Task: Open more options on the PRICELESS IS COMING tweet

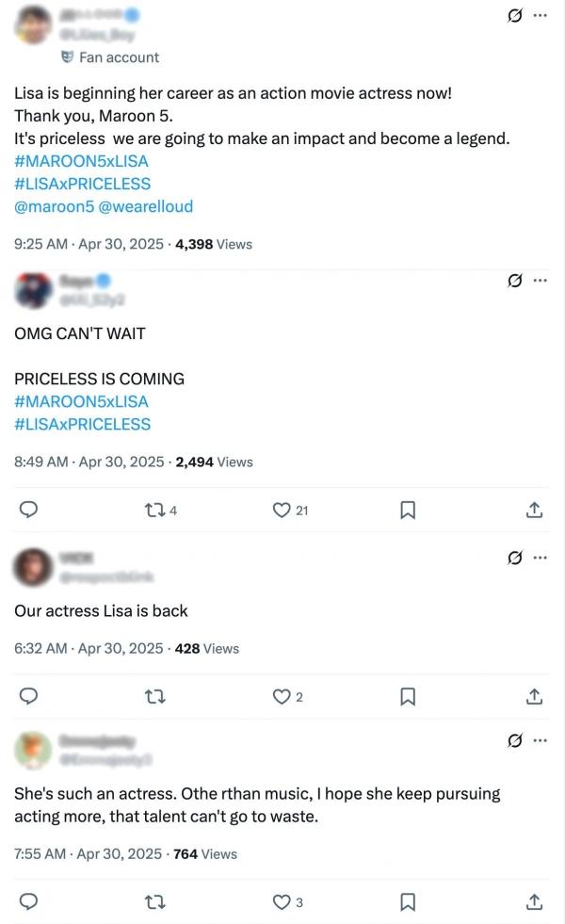Action: (540, 278)
